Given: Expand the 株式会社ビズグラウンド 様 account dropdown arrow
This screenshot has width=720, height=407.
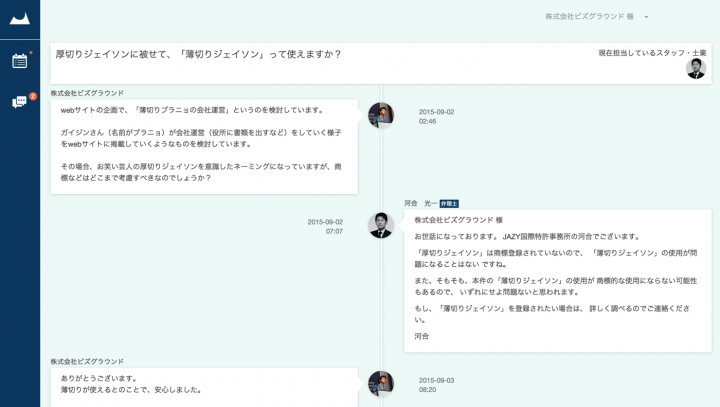Looking at the screenshot, I should tap(646, 17).
